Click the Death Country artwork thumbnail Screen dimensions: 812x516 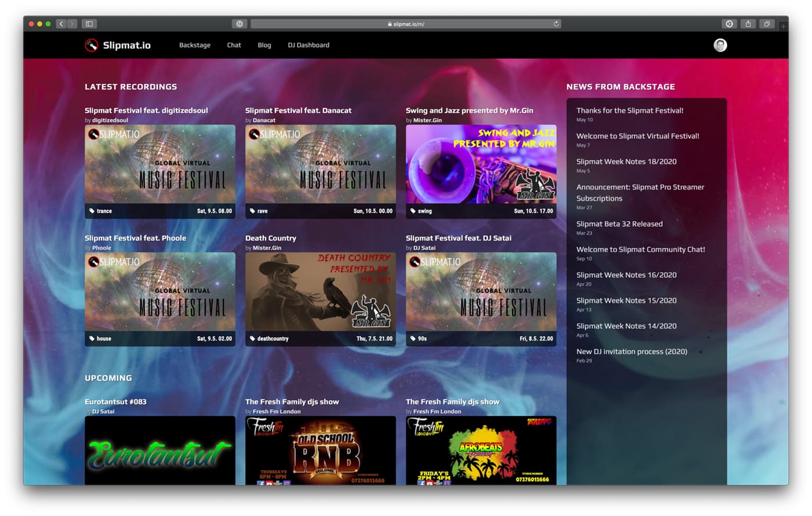[x=321, y=292]
